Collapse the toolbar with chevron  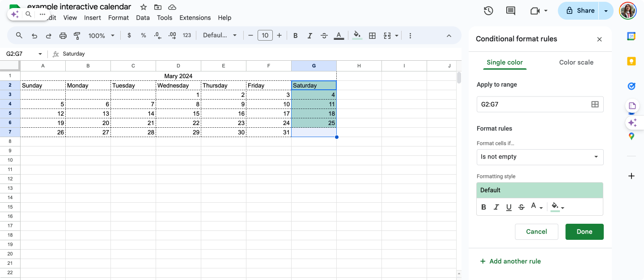pyautogui.click(x=449, y=35)
